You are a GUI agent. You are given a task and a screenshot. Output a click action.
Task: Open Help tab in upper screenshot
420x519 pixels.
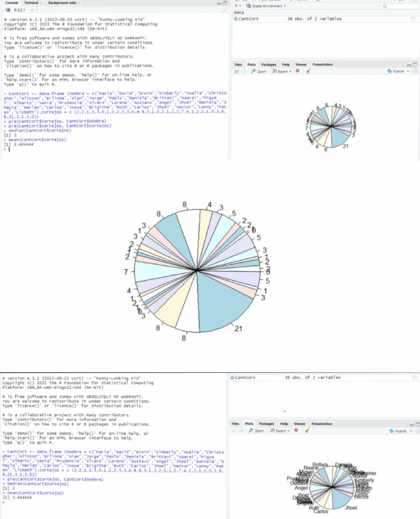285,65
